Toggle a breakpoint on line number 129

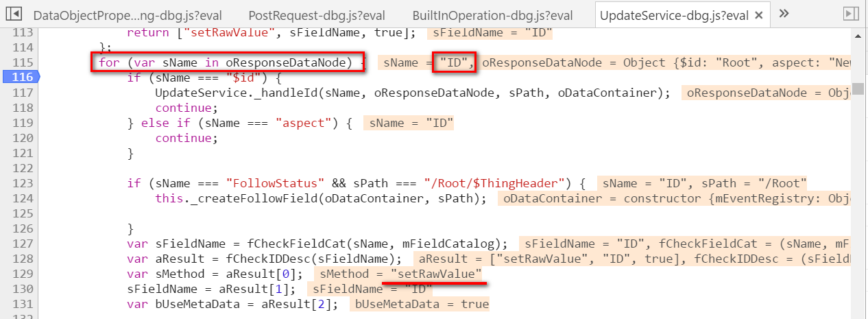point(23,274)
